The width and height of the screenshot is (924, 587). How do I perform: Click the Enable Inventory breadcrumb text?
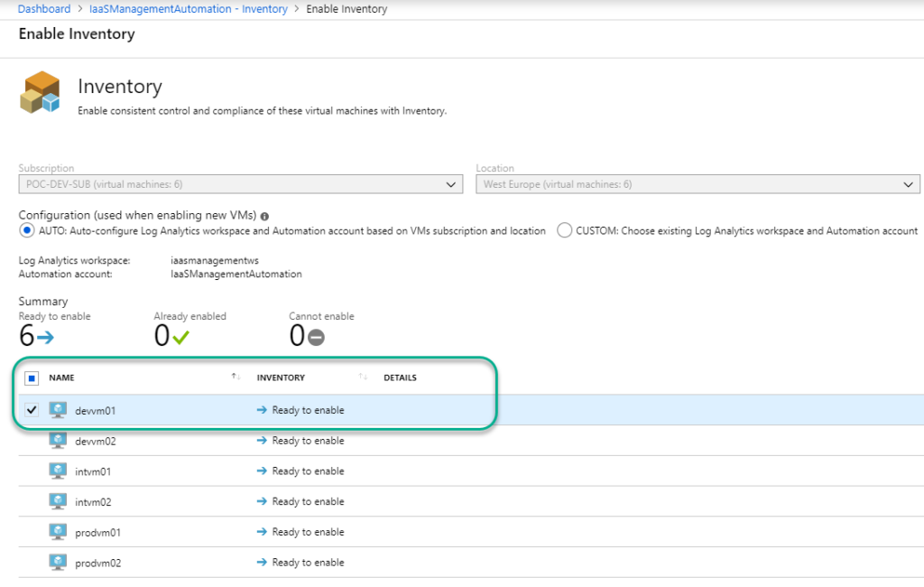coord(346,9)
